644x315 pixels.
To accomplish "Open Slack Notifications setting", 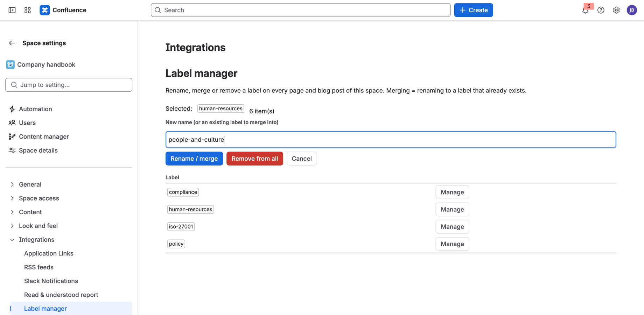I will point(51,281).
